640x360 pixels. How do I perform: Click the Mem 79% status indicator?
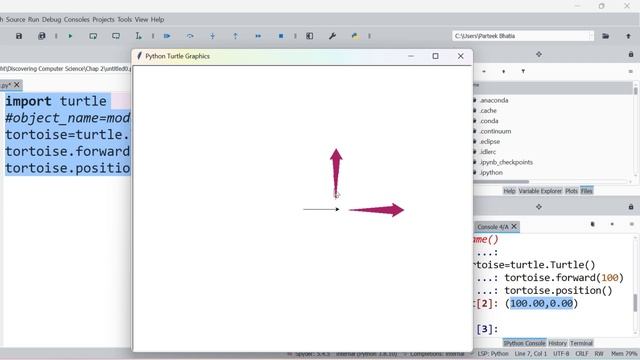click(624, 354)
